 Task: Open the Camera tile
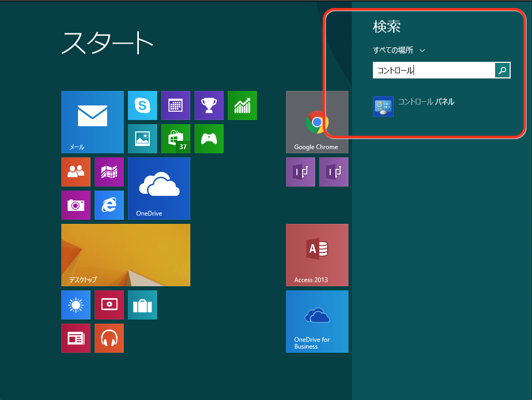(x=76, y=205)
